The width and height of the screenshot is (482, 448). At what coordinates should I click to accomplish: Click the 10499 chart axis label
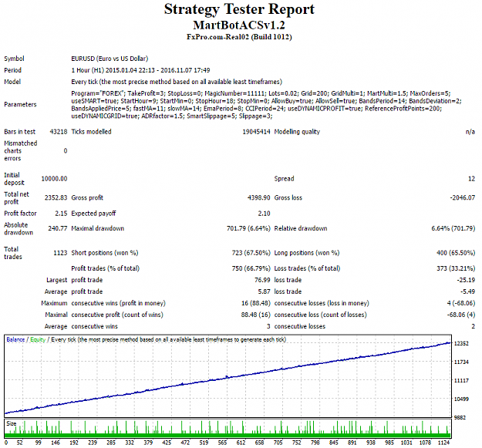(x=461, y=399)
